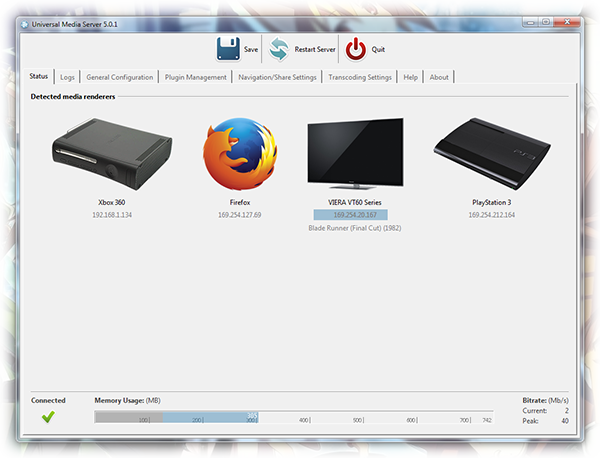Open the Help tab
This screenshot has height=458, width=600.
tap(411, 77)
